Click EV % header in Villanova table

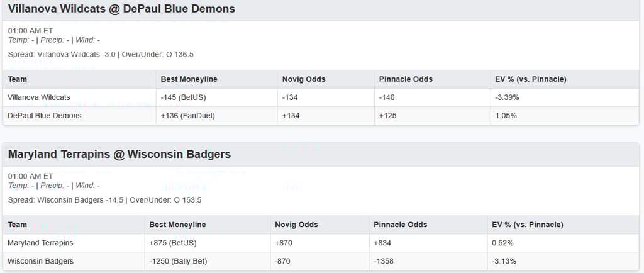531,79
